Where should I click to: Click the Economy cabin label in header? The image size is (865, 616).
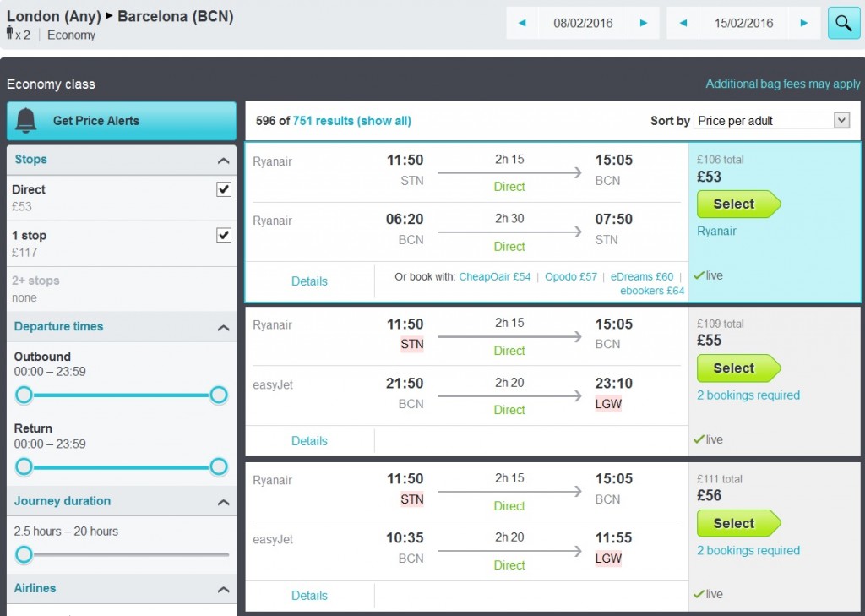[x=71, y=35]
